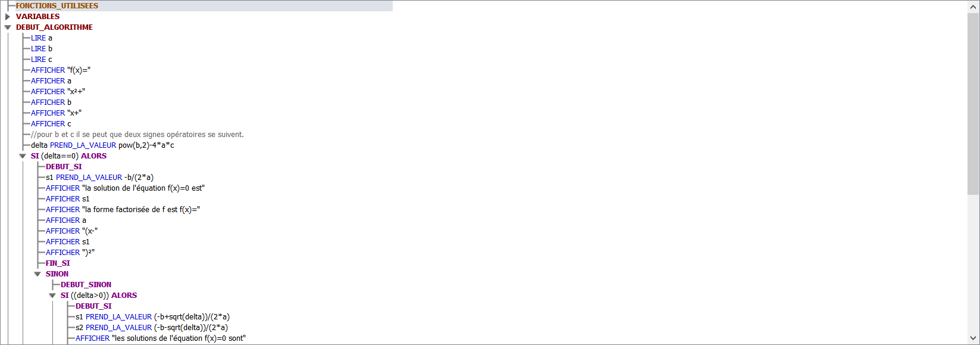The width and height of the screenshot is (980, 345).
Task: Click the LIRE c instruction
Action: [42, 60]
